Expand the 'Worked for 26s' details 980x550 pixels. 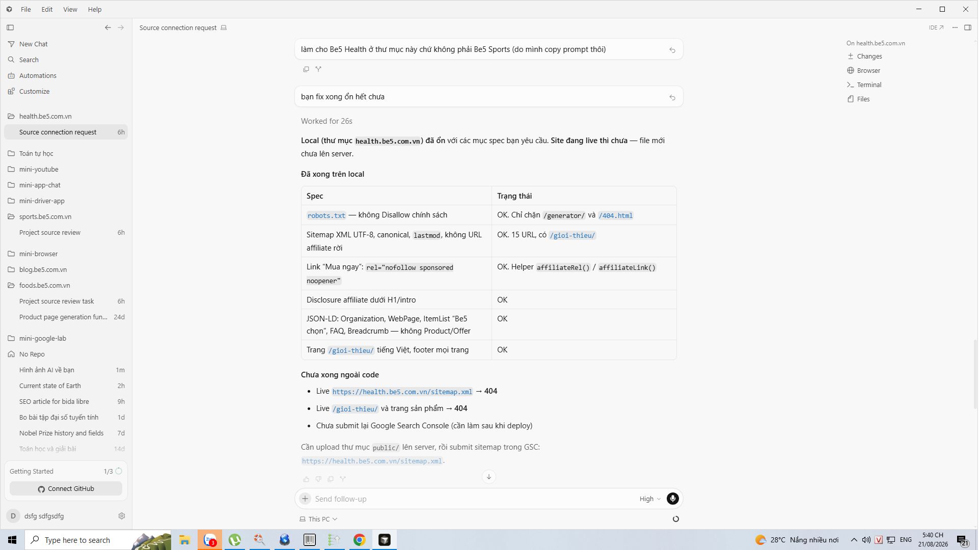(x=326, y=121)
